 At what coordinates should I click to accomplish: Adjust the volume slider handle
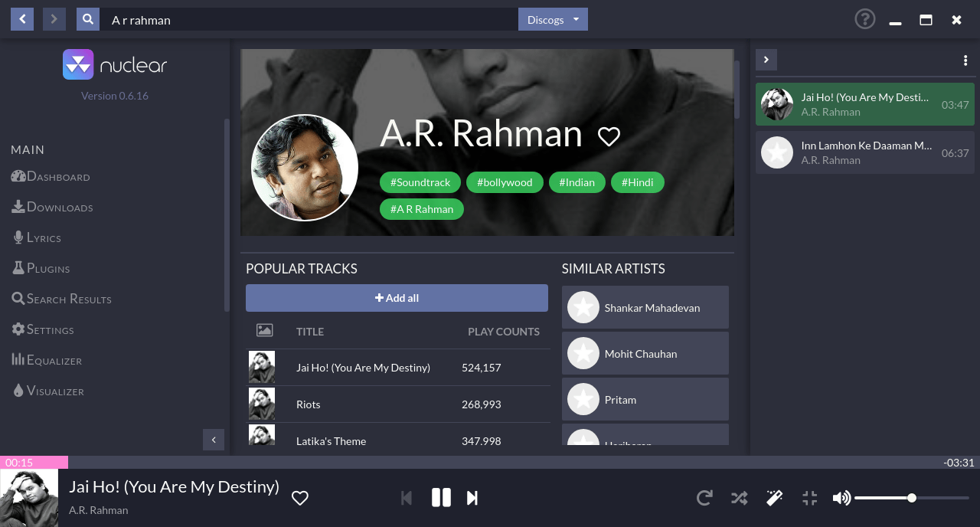click(x=911, y=498)
